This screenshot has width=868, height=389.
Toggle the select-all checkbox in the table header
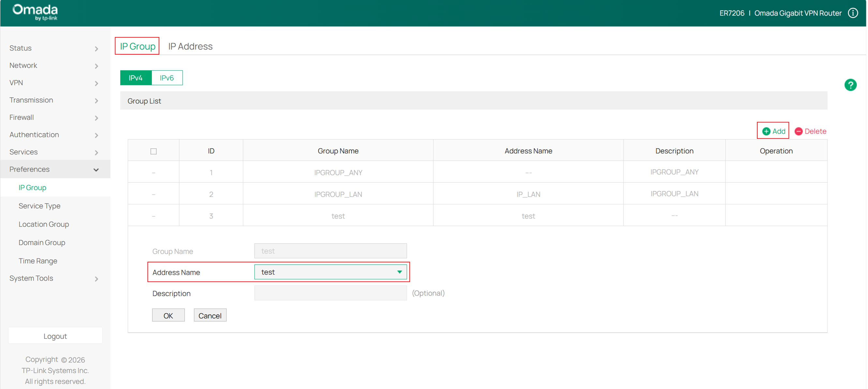(153, 151)
